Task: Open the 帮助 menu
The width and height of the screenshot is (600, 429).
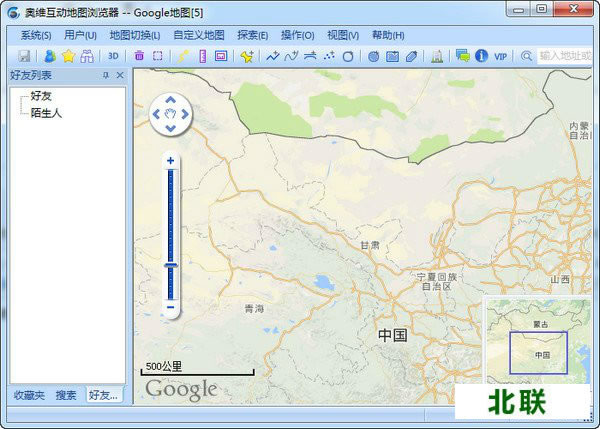Action: 388,35
